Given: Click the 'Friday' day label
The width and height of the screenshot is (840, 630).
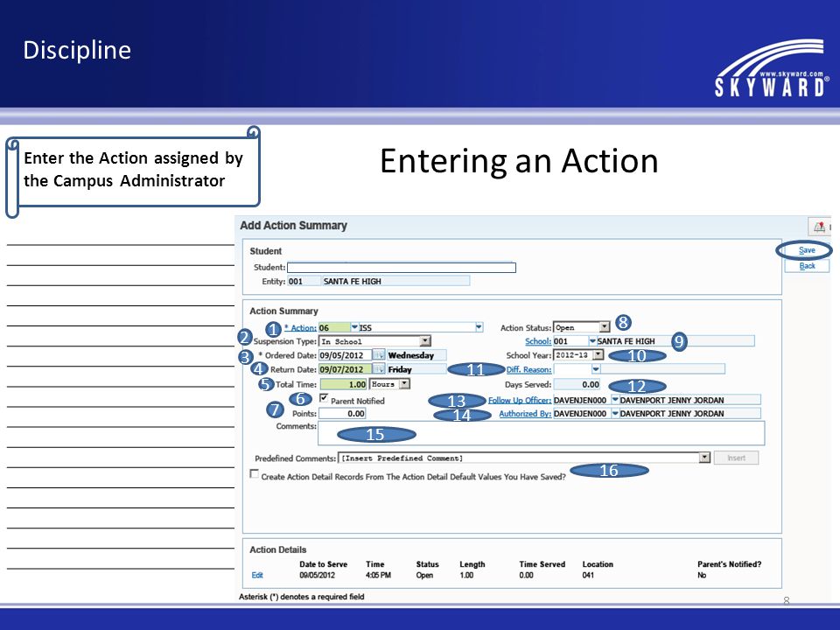Looking at the screenshot, I should [x=400, y=369].
